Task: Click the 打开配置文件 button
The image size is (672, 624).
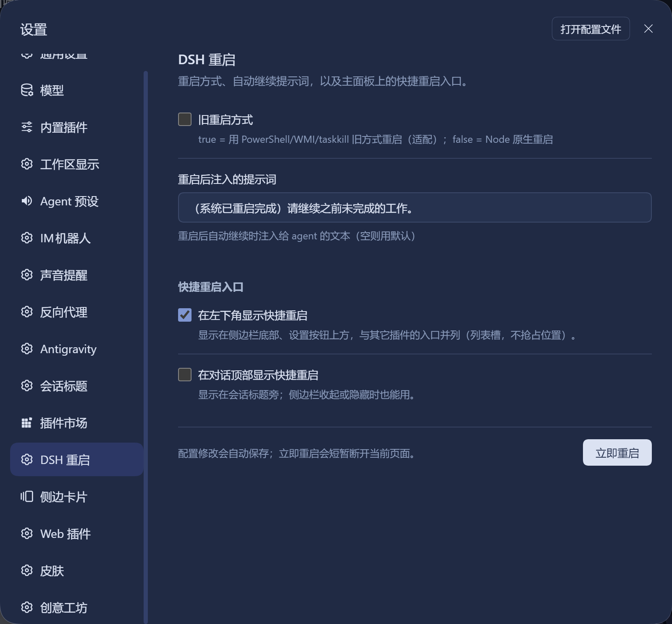Action: [591, 29]
